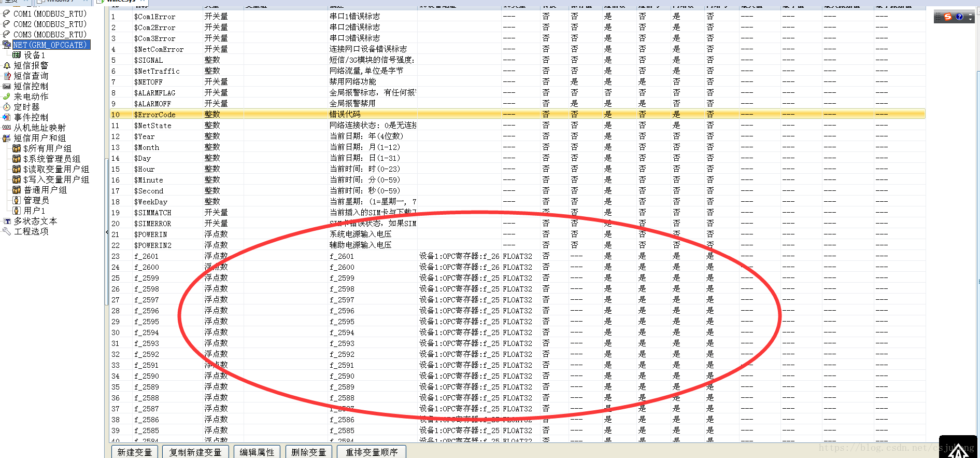Open 工程选项 via its wrench icon

(7, 231)
